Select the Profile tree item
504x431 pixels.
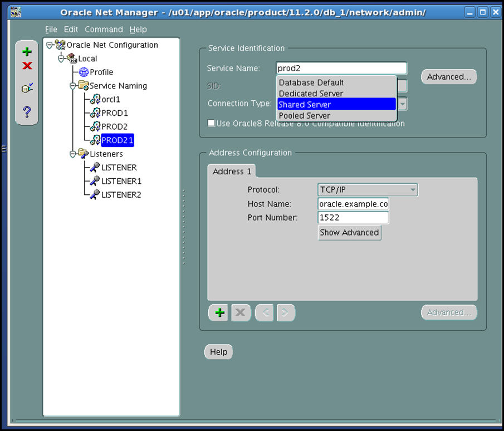click(x=101, y=72)
